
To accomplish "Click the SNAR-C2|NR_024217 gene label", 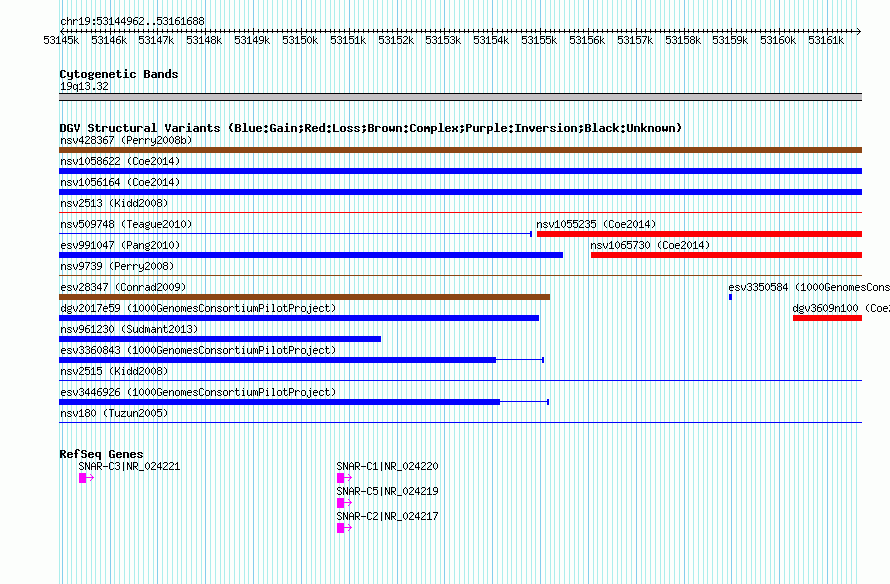I will coord(388,516).
